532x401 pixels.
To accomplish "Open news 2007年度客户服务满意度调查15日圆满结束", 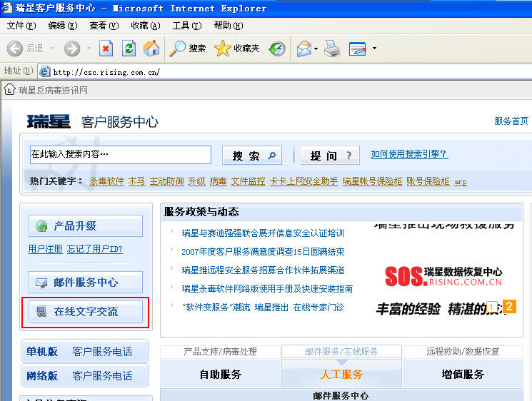I will [263, 251].
